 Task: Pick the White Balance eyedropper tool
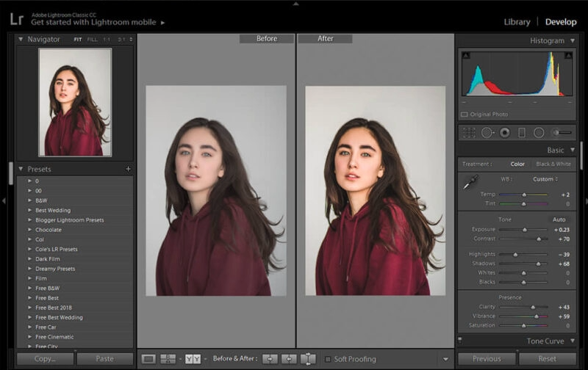[470, 181]
